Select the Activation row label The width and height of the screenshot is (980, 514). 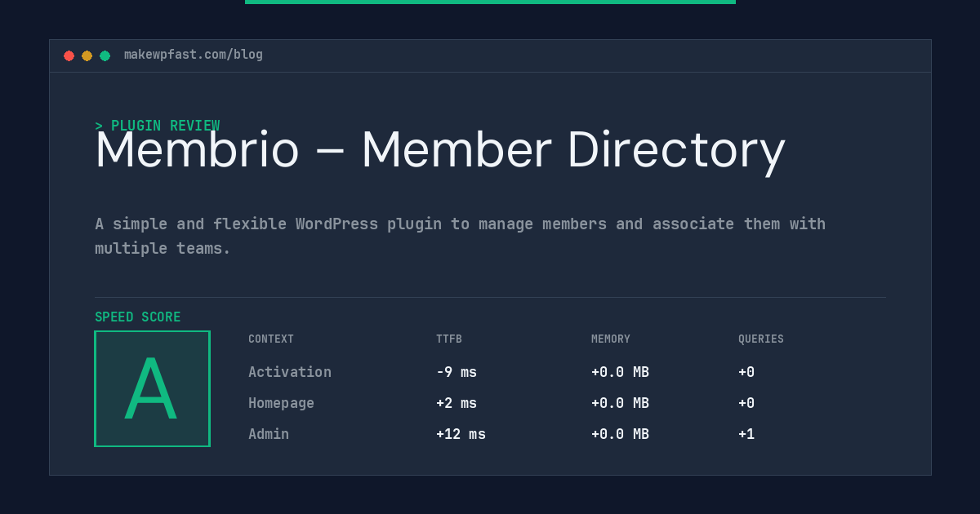click(290, 372)
